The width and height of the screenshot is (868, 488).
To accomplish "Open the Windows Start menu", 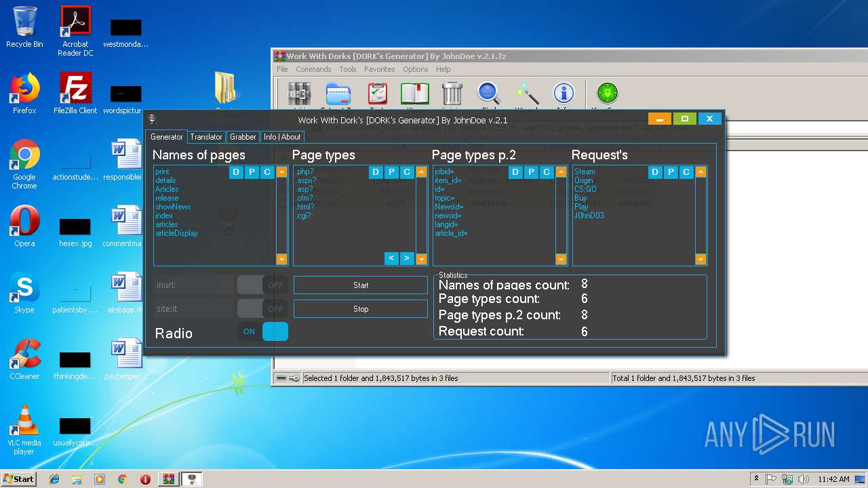I will pyautogui.click(x=18, y=479).
